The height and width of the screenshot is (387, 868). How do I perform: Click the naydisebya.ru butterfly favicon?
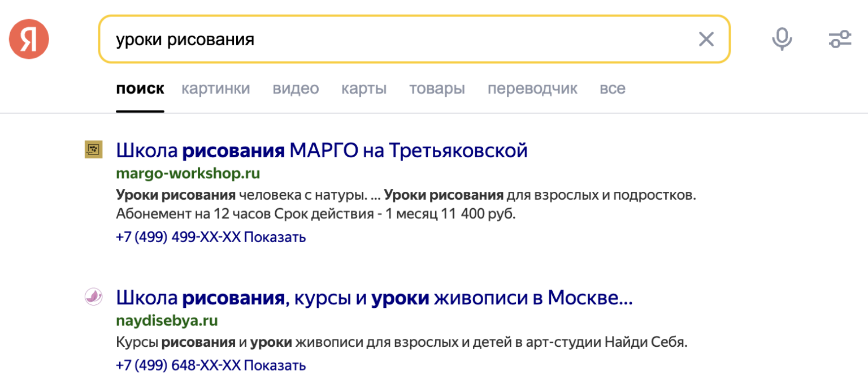point(93,296)
